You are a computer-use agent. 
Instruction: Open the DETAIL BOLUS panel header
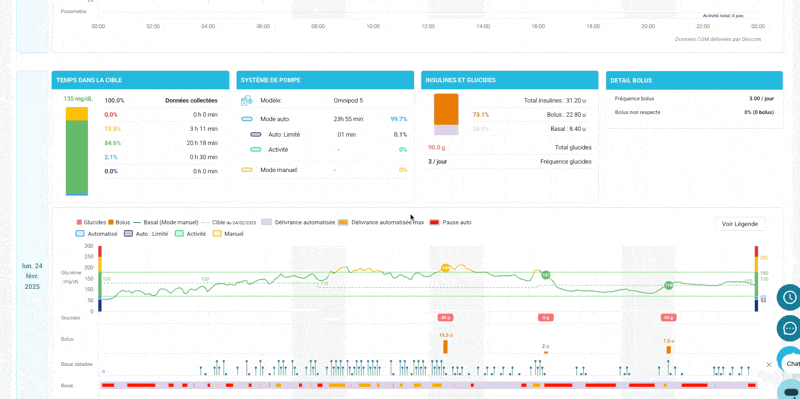coord(694,80)
